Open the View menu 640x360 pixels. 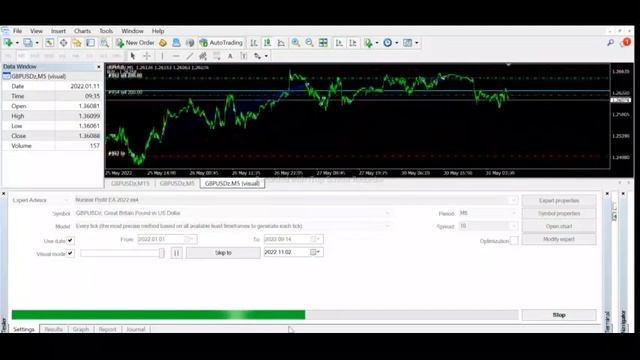pos(36,31)
